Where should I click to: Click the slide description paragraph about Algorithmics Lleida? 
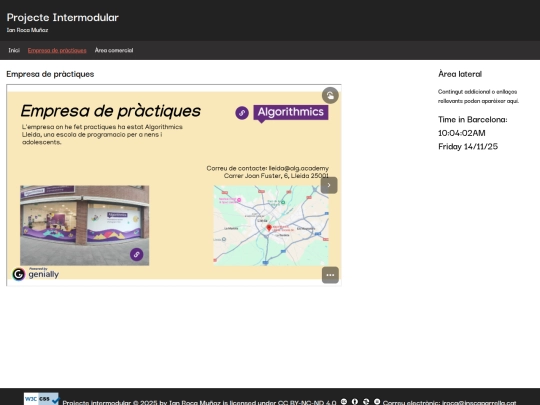click(102, 134)
